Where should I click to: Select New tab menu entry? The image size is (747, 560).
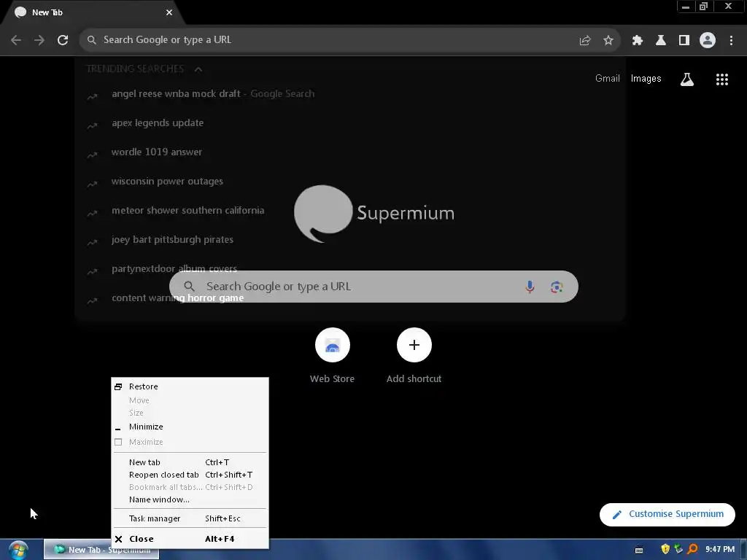point(190,462)
